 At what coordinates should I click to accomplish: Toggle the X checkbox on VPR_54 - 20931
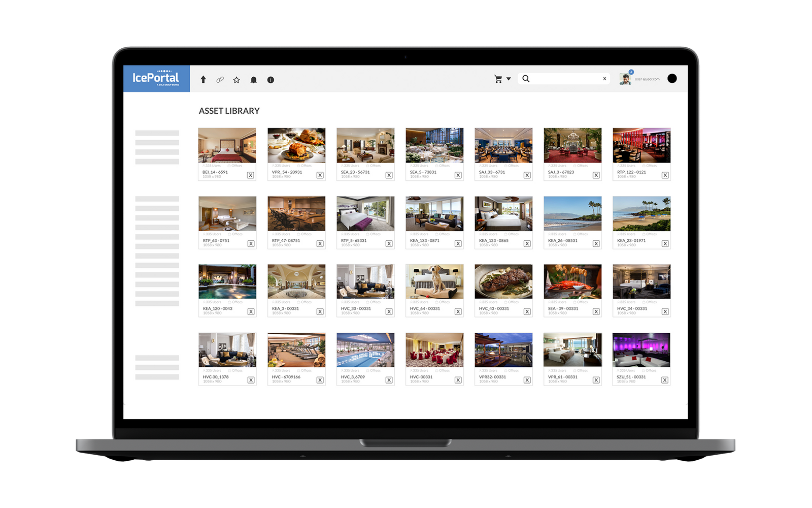(x=320, y=174)
